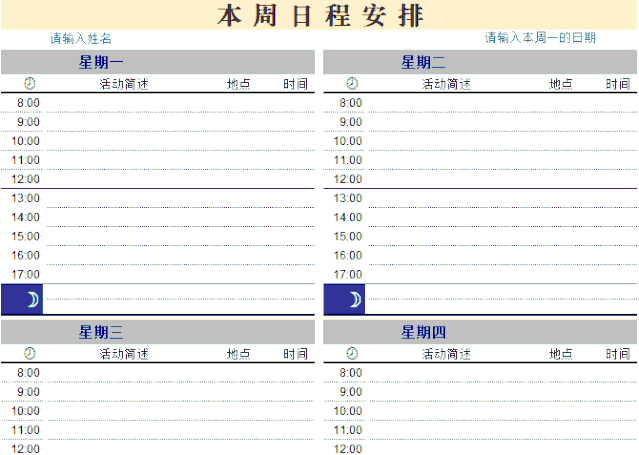Select the 10:00 cell in 星期一

pyautogui.click(x=25, y=141)
